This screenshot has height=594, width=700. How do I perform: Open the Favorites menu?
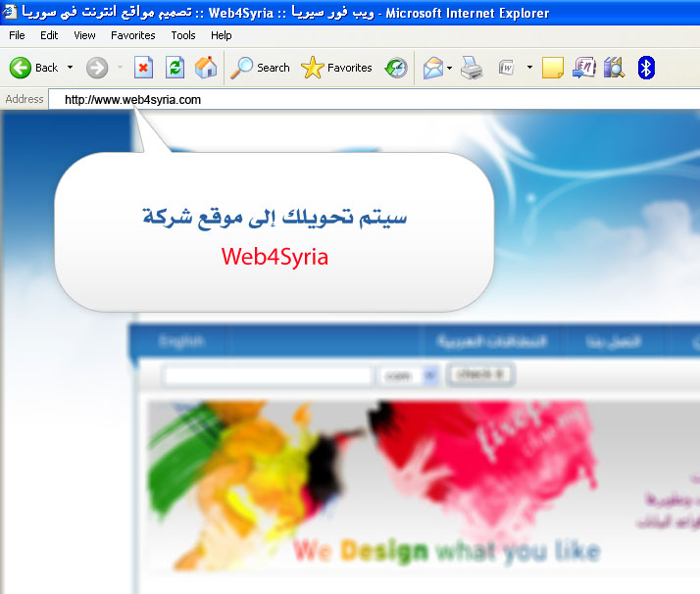pos(133,35)
